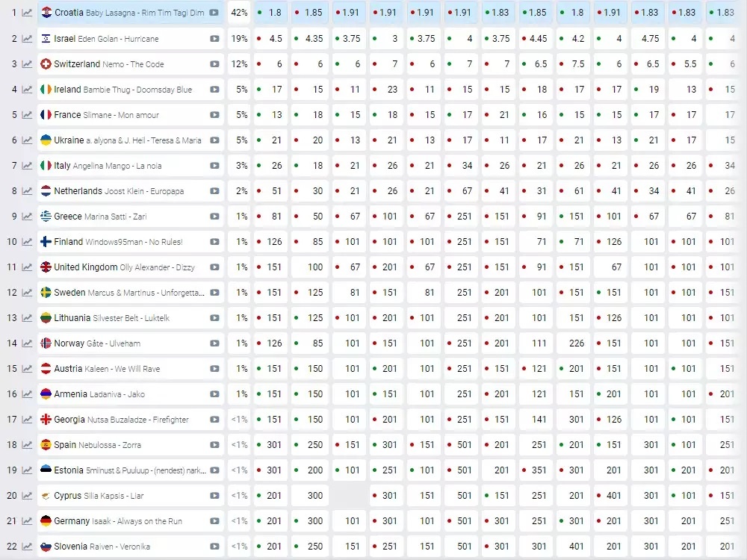Play the video for United Kingdom's Dizzy
The width and height of the screenshot is (747, 560).
pyautogui.click(x=214, y=267)
